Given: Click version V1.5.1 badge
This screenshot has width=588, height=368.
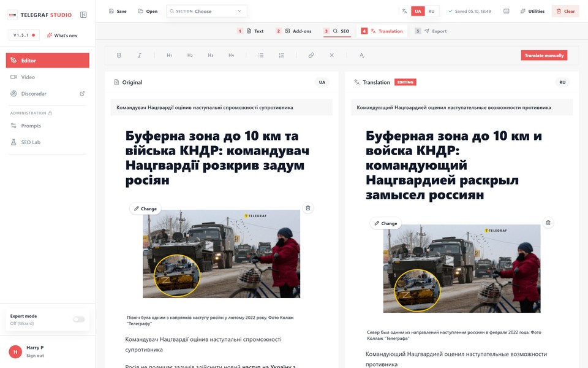Looking at the screenshot, I should (24, 35).
